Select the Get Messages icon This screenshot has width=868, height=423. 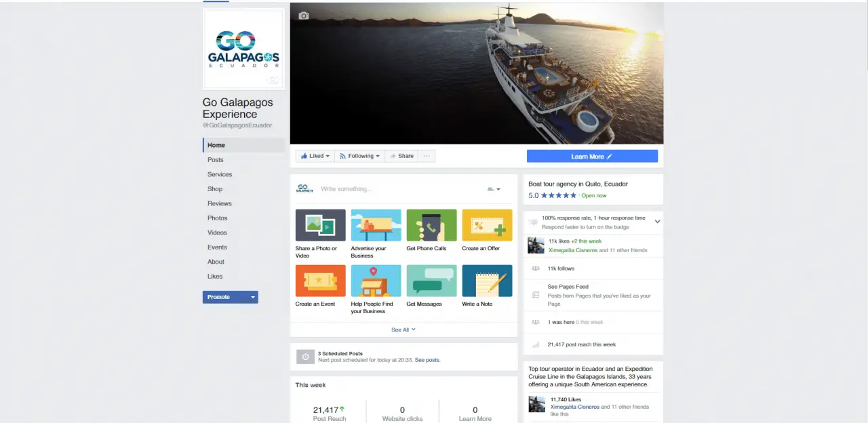[x=431, y=281]
